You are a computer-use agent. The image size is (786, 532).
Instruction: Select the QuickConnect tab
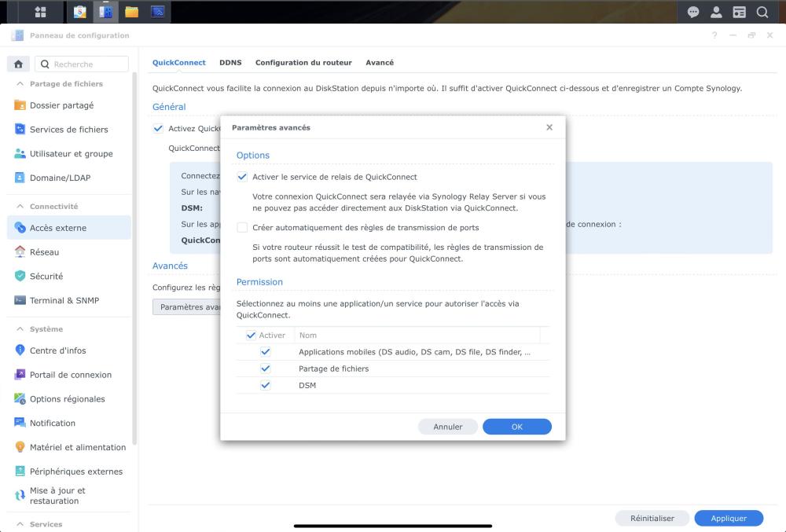pyautogui.click(x=179, y=63)
